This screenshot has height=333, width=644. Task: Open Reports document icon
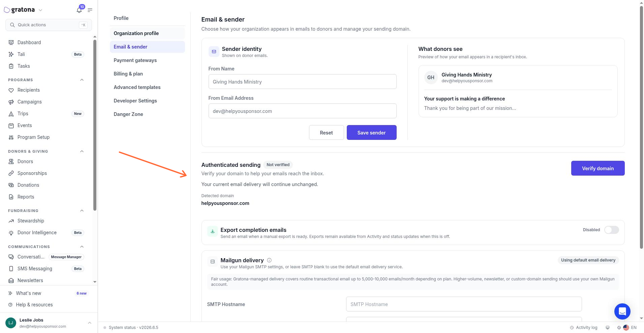click(11, 197)
